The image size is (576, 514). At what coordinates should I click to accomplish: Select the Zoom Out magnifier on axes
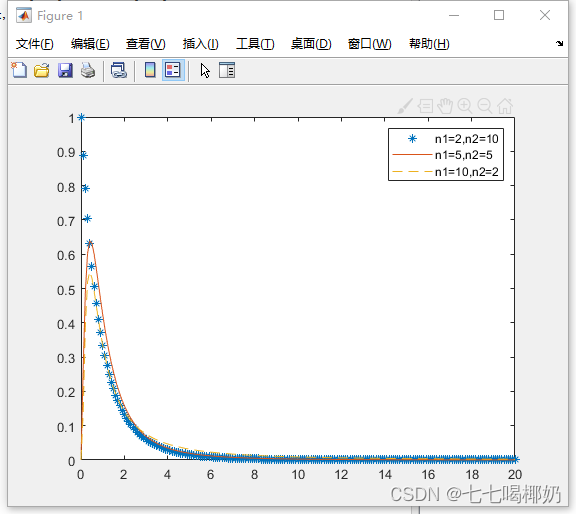click(485, 106)
